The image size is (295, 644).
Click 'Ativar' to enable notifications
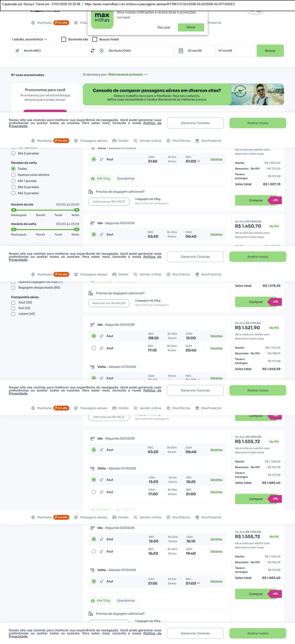(x=191, y=27)
